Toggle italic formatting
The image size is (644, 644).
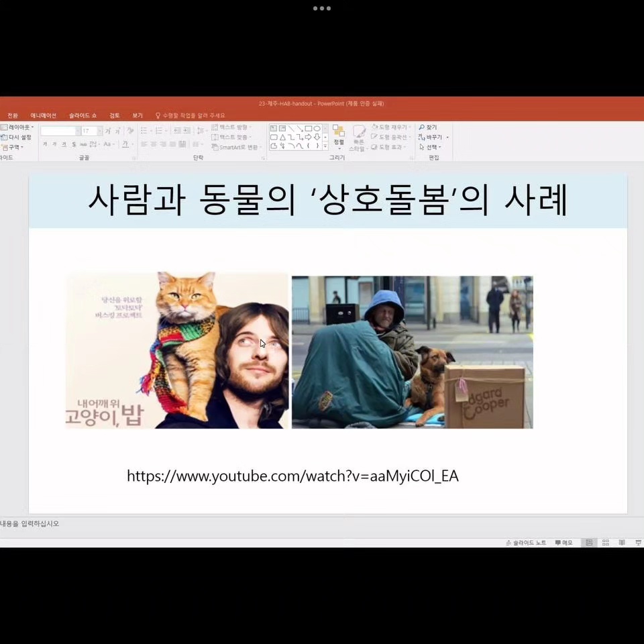click(x=54, y=144)
